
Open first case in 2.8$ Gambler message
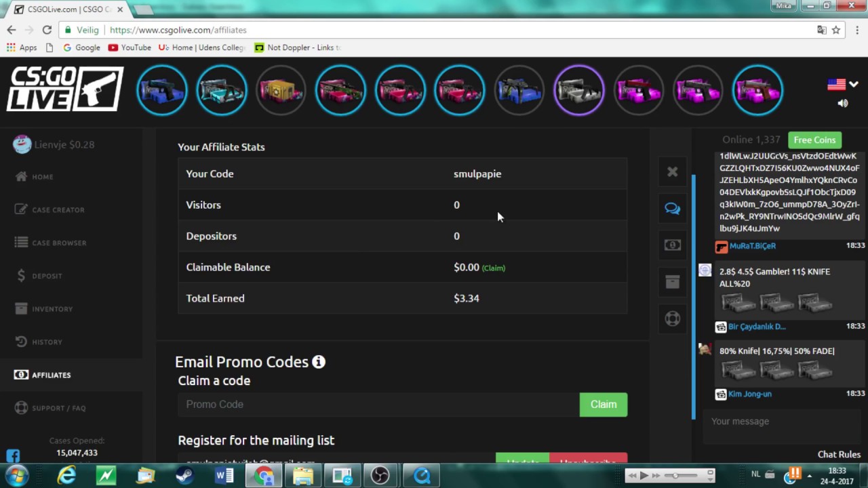pos(738,302)
